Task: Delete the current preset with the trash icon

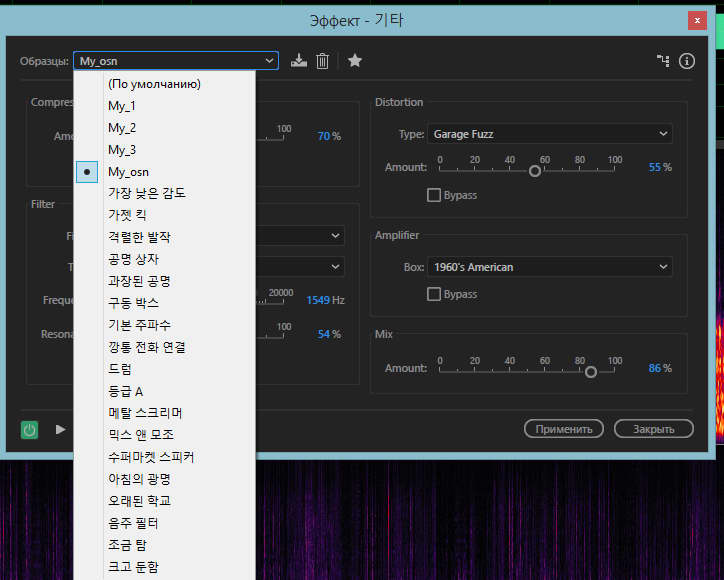Action: (x=322, y=61)
